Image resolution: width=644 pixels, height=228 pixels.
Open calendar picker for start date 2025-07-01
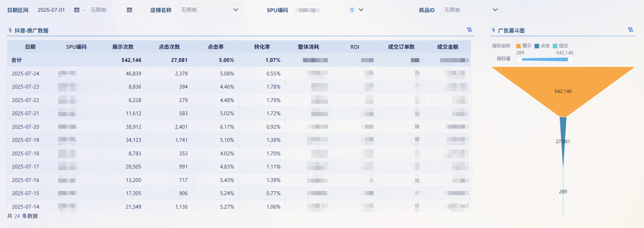77,10
